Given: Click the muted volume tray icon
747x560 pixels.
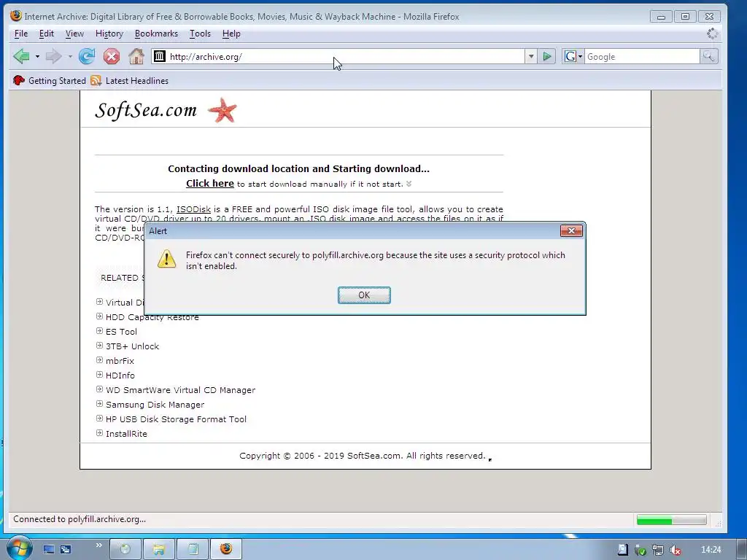Looking at the screenshot, I should pos(675,550).
